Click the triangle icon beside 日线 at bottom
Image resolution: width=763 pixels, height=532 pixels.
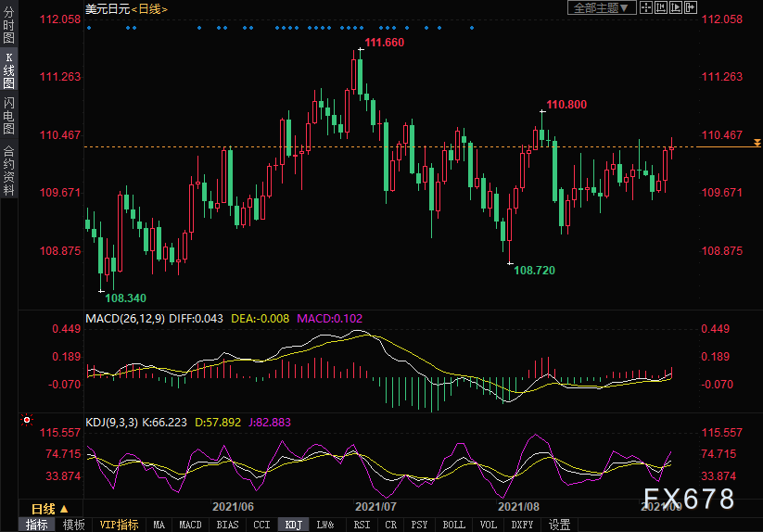click(x=64, y=509)
